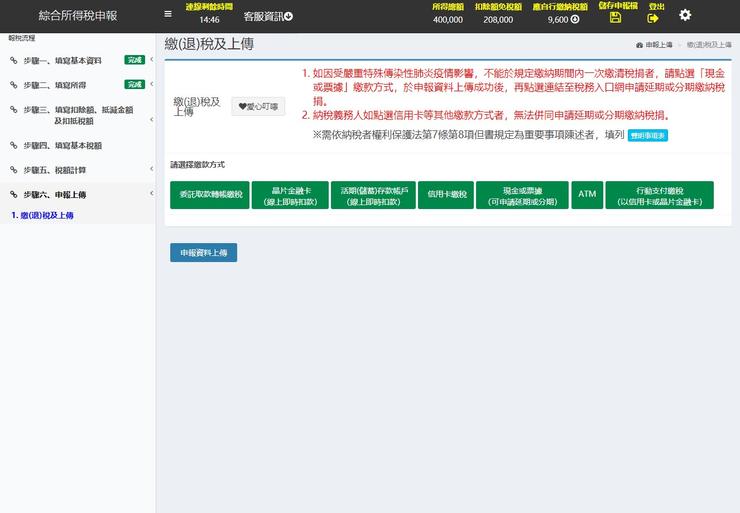Click the heart 愛心叮嚀 button
The image size is (740, 513).
pyautogui.click(x=258, y=106)
